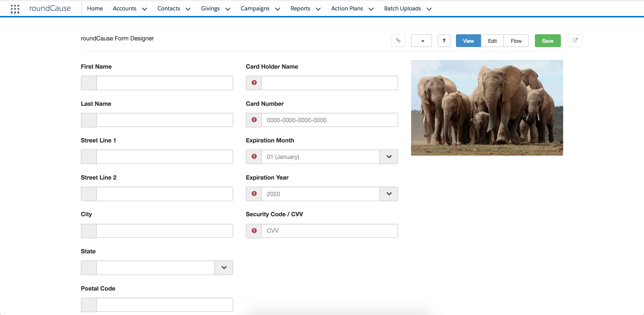644x315 pixels.
Task: Click the roundCause app name
Action: tap(50, 8)
